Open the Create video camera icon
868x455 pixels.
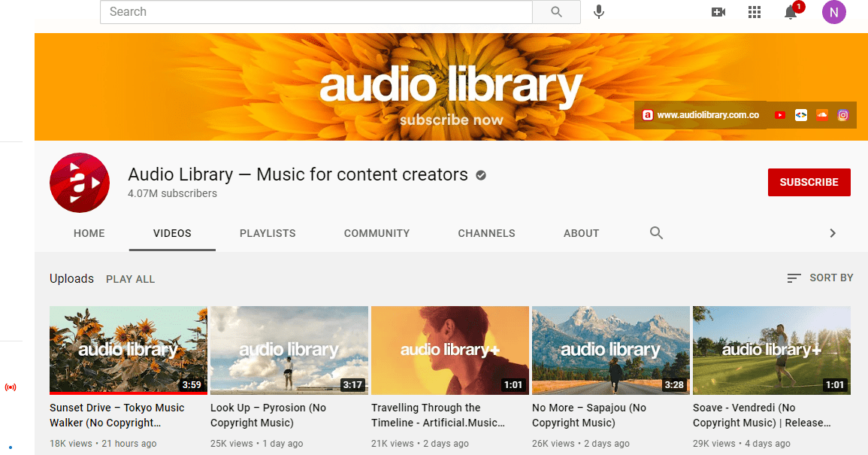click(718, 12)
